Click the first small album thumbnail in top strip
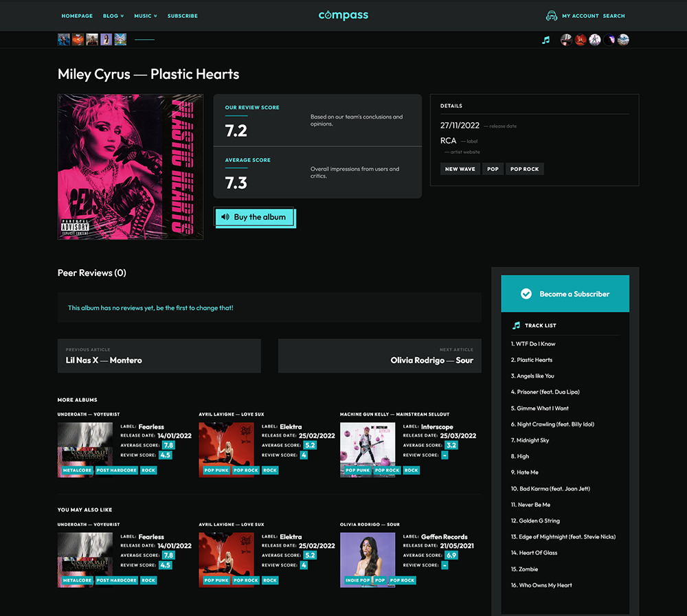Viewport: 687px width, 616px height. (x=63, y=40)
